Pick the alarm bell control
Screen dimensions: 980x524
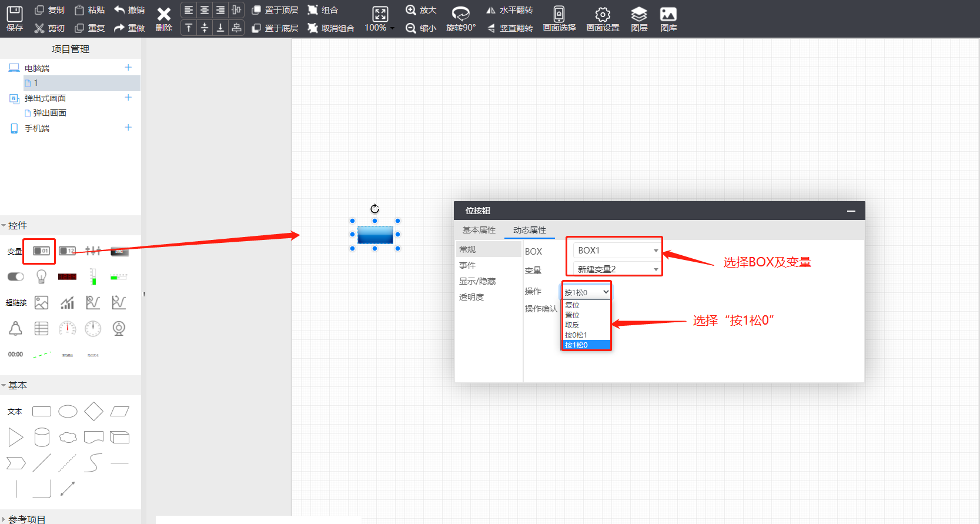pyautogui.click(x=15, y=328)
